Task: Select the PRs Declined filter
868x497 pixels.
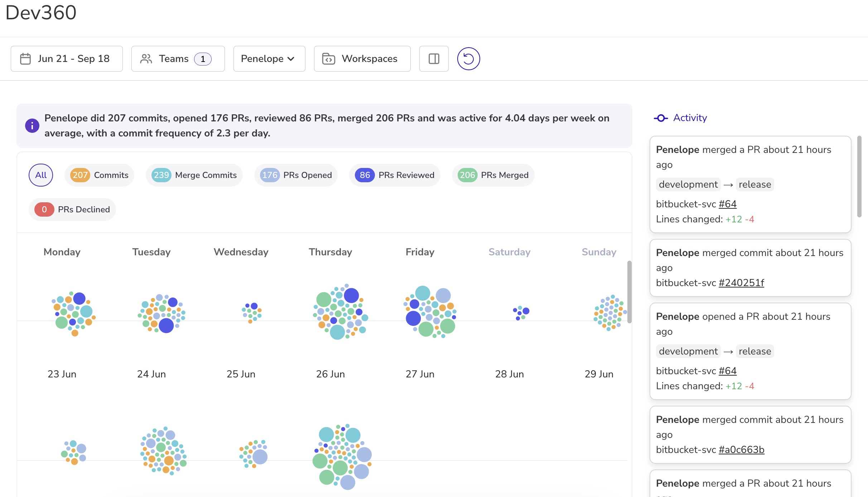Action: pos(72,209)
